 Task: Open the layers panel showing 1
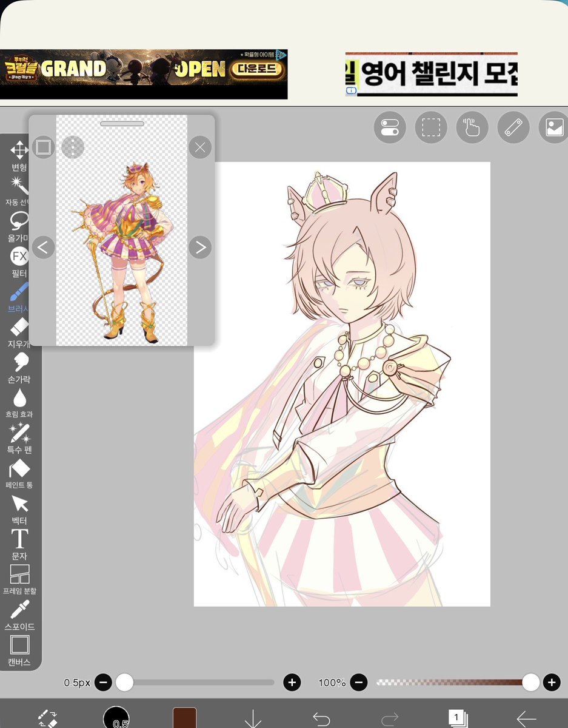tap(457, 718)
